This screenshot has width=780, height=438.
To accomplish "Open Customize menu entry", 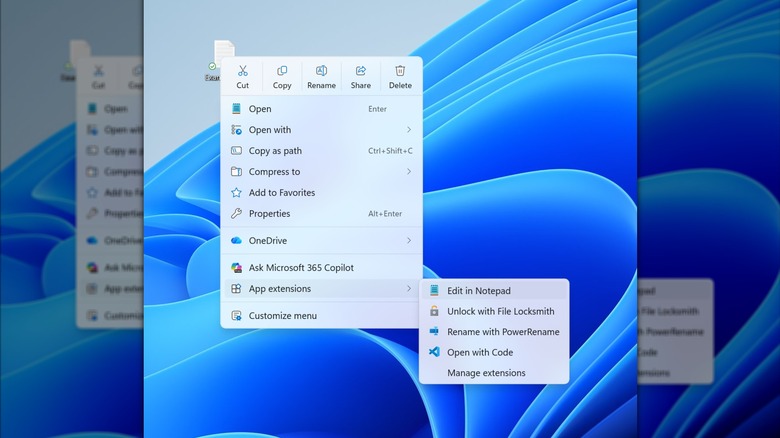I will coord(321,316).
